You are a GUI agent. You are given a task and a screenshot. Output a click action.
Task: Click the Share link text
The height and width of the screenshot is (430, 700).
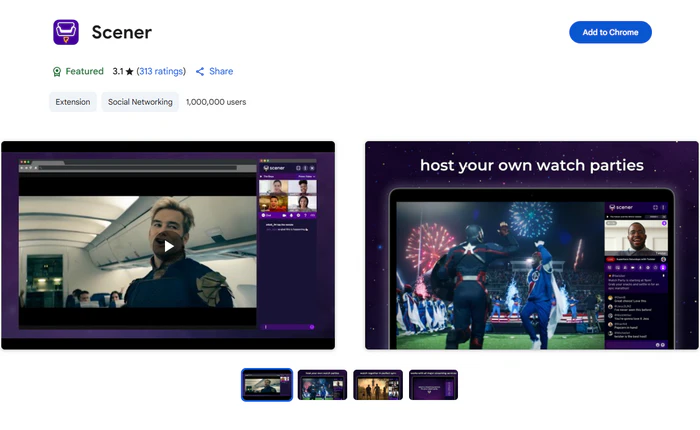(x=221, y=72)
